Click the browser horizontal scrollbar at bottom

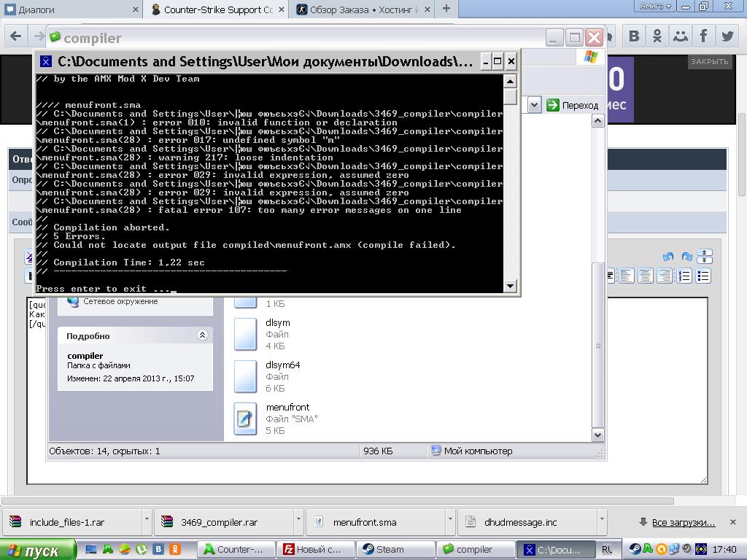pos(337,501)
